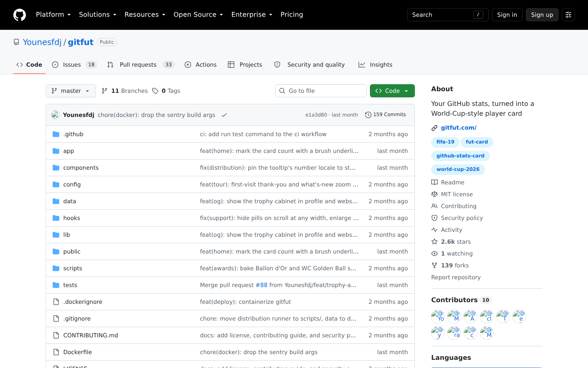Click the CONTRIBUTING.md file icon
Image resolution: width=588 pixels, height=368 pixels.
(56, 335)
